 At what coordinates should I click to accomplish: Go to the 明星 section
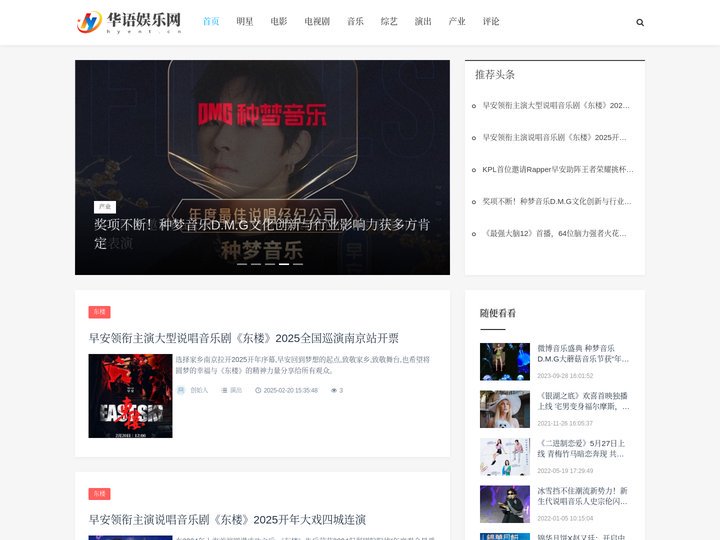pyautogui.click(x=245, y=21)
